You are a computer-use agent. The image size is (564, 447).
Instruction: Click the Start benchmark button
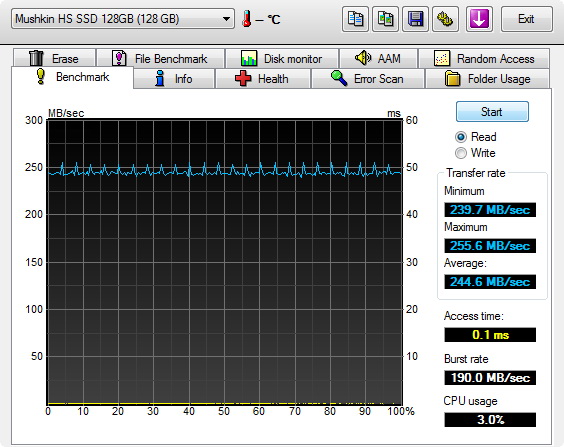coord(492,112)
